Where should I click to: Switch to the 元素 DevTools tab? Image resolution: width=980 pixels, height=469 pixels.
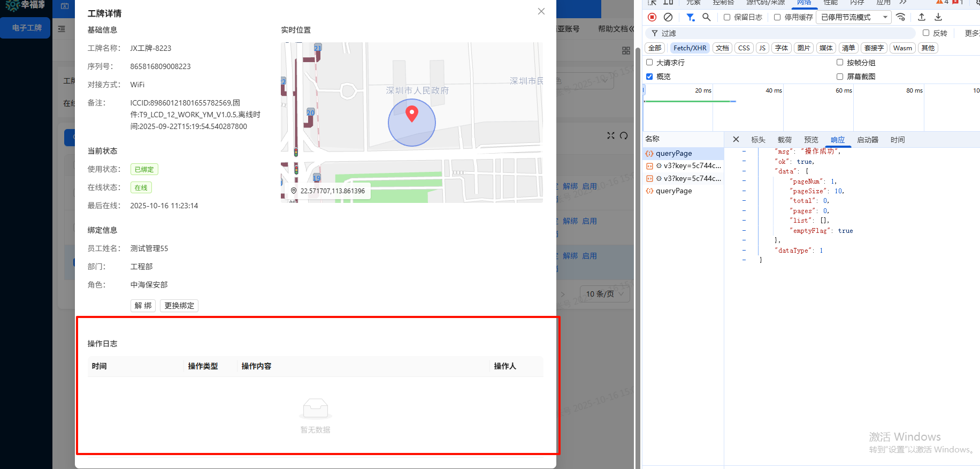[693, 2]
